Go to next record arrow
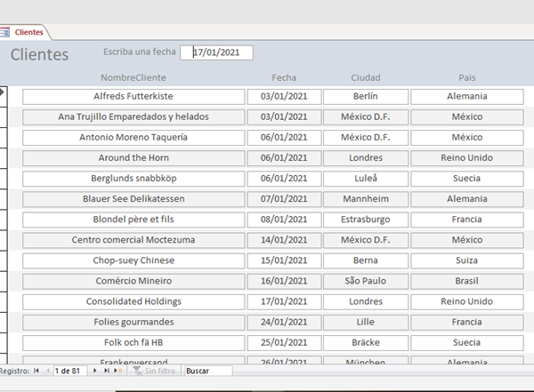Image resolution: width=534 pixels, height=392 pixels. [96, 371]
